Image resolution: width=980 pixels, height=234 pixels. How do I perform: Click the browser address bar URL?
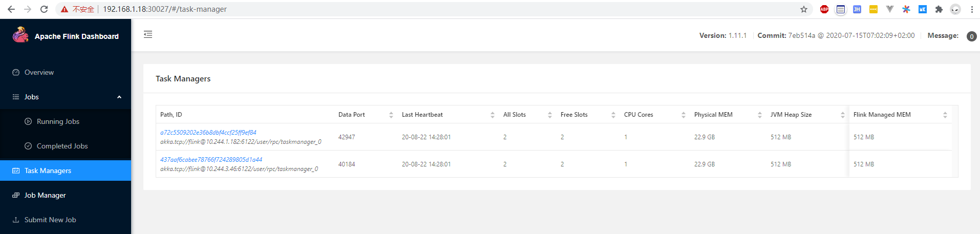[x=165, y=9]
